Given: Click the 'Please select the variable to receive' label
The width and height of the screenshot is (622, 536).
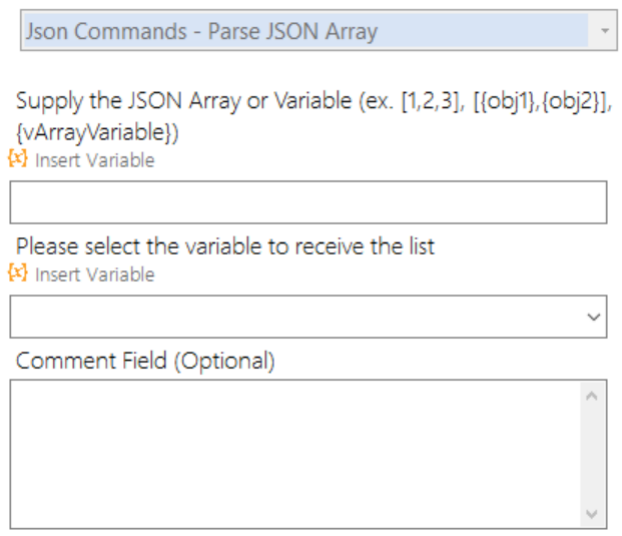Looking at the screenshot, I should coord(225,246).
